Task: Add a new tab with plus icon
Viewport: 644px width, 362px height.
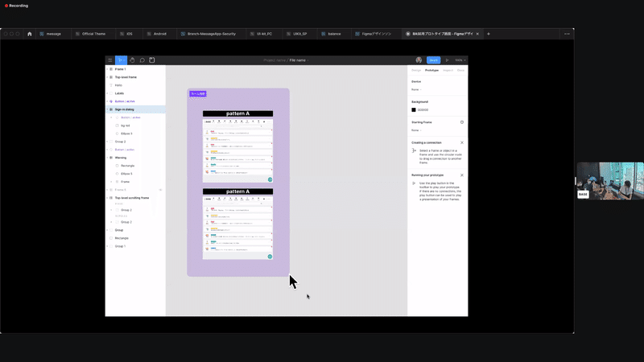Action: pyautogui.click(x=489, y=34)
